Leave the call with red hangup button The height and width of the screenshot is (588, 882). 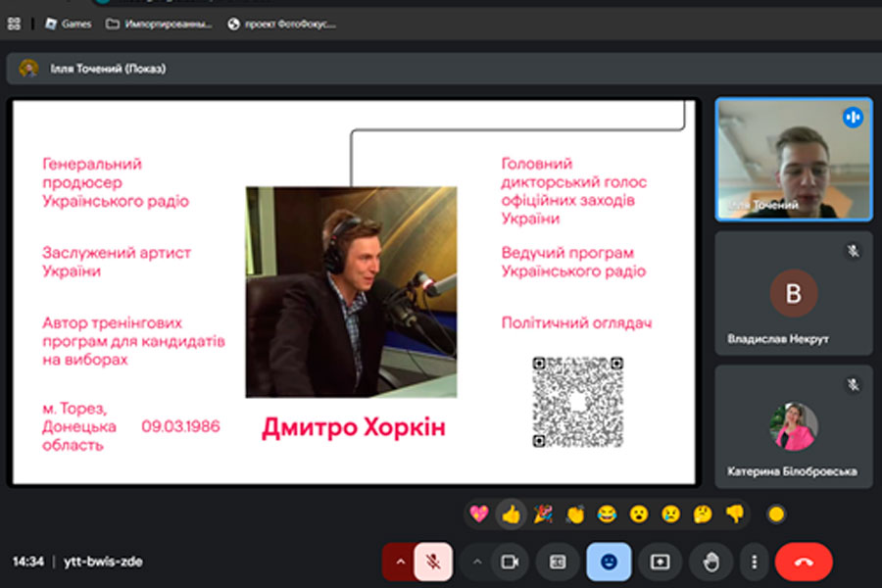tap(804, 562)
